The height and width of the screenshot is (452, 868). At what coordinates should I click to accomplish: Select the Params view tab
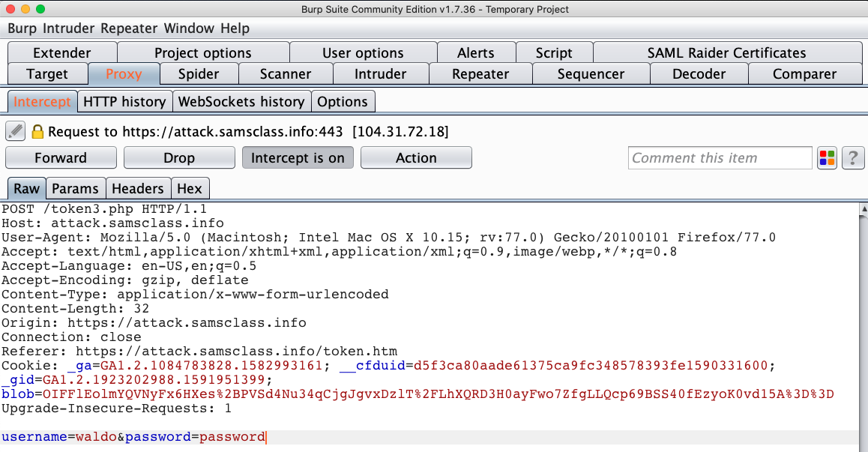[x=75, y=189]
